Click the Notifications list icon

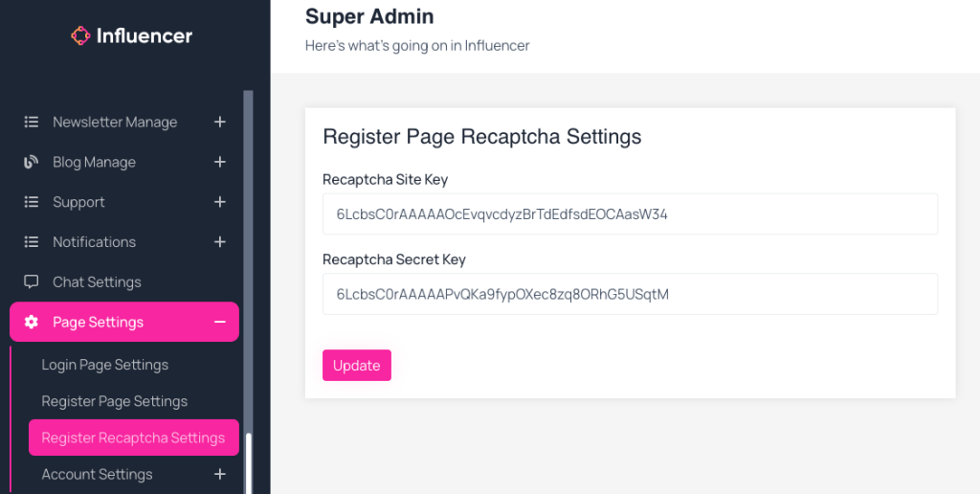(32, 242)
